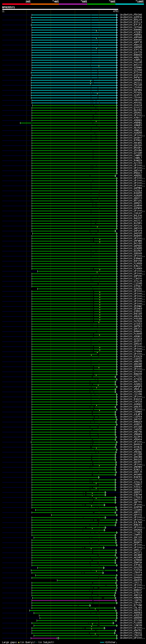The image size is (146, 644).
Task: Select the UniRef100_Q53HK9 label
Action: (x=131, y=309)
